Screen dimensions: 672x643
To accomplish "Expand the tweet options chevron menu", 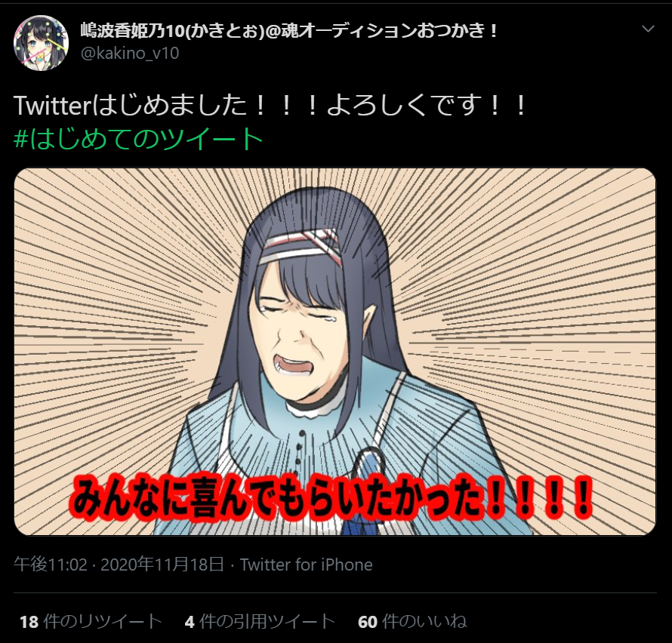I will tap(648, 29).
